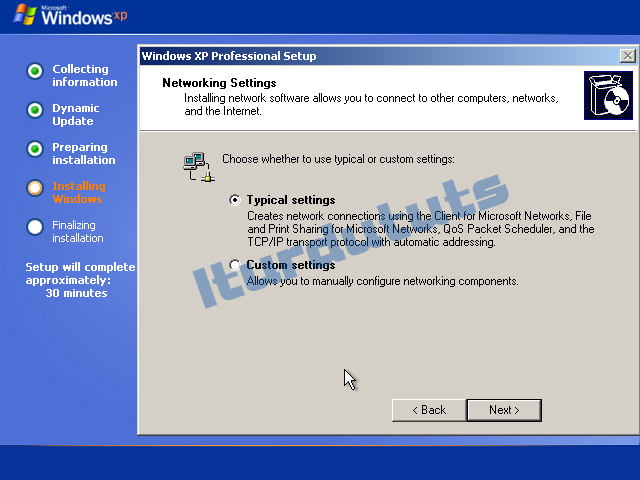The width and height of the screenshot is (640, 480).
Task: Click the "Installing Windows" step label
Action: point(79,192)
